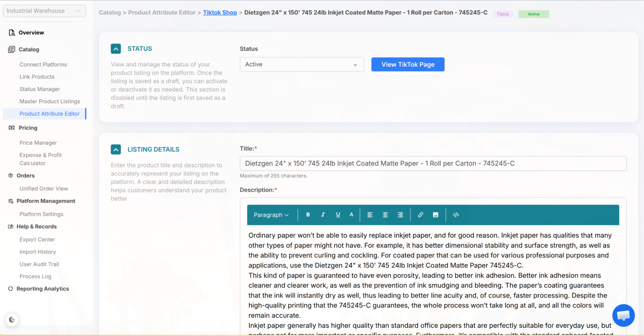Open Expense & Profit Calculator

(x=41, y=159)
